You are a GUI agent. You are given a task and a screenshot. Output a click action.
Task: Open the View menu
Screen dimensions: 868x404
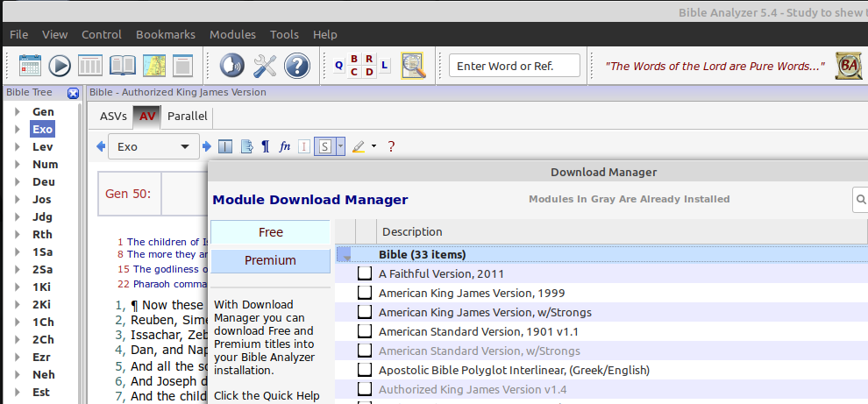[x=55, y=34]
